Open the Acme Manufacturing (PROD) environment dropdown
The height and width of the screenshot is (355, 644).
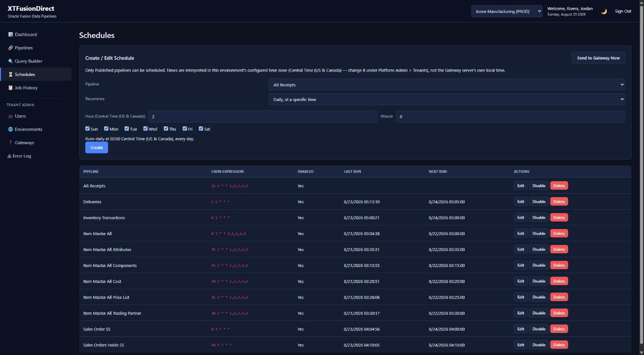(x=506, y=12)
